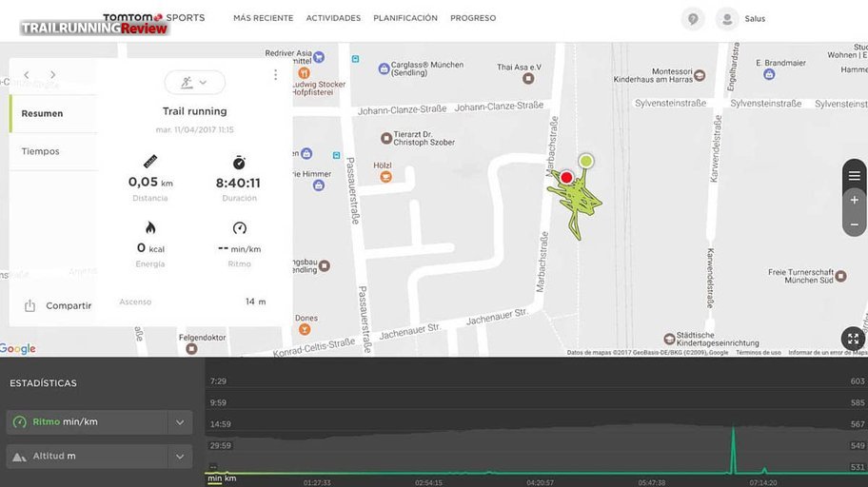Open ACTIVIDADES menu

(x=333, y=18)
